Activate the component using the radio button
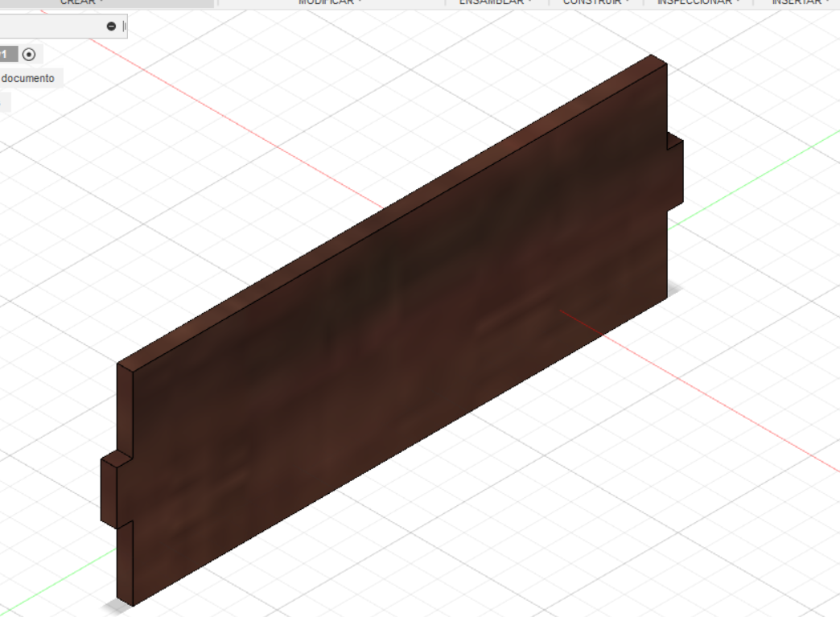840x617 pixels. tap(29, 54)
